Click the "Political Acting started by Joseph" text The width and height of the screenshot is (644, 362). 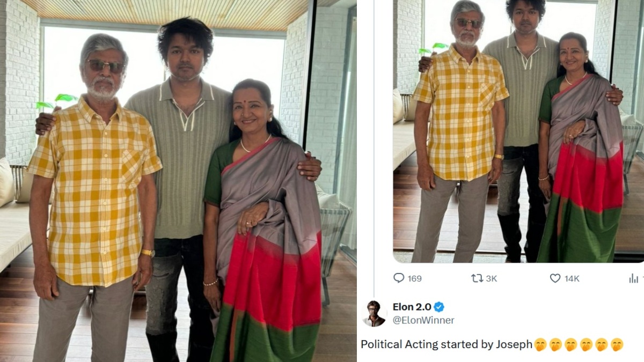point(447,345)
